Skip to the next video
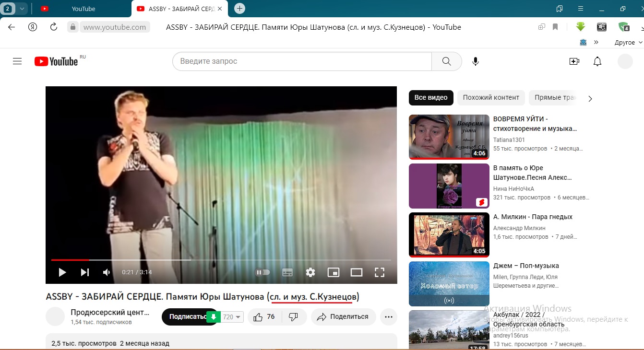 tap(85, 272)
